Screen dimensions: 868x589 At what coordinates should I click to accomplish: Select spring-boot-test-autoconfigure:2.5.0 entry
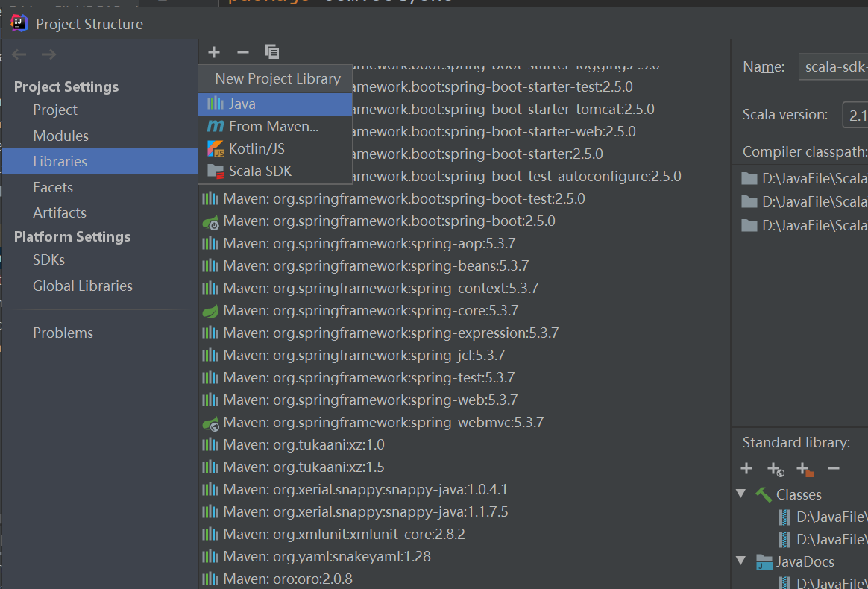pyautogui.click(x=517, y=177)
